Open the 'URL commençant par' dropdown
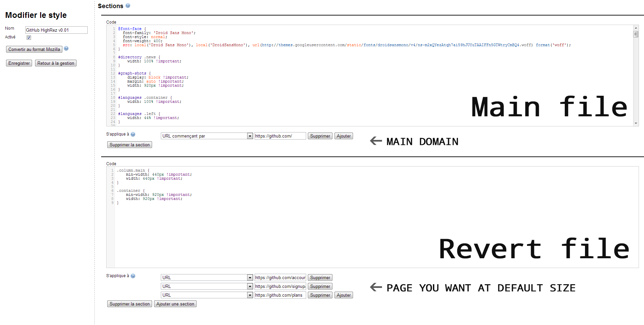644x325 pixels. [207, 136]
